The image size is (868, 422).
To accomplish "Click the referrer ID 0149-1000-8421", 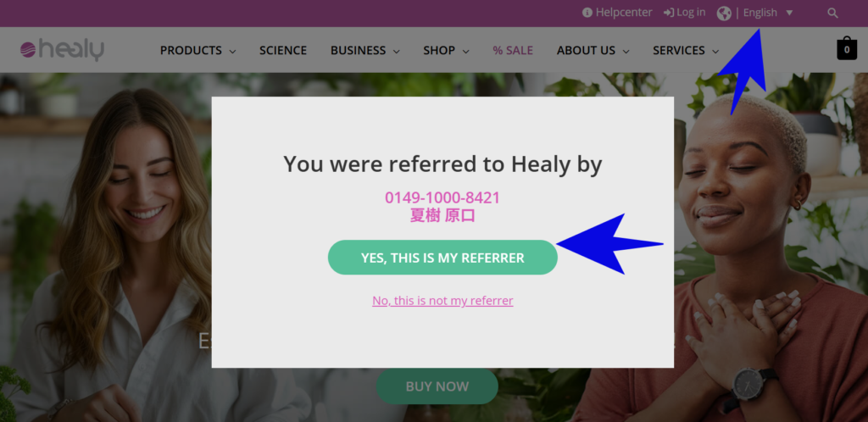I will pyautogui.click(x=442, y=197).
